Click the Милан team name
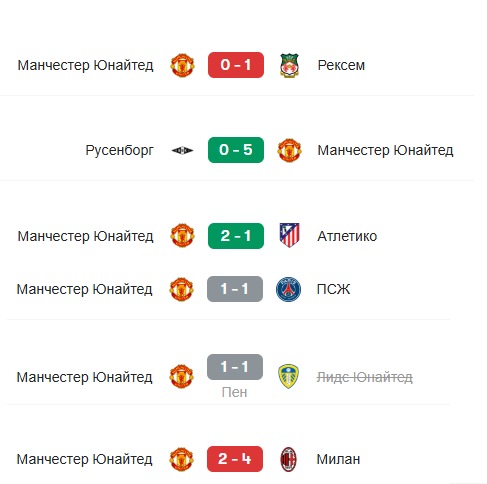Viewport: 487px width, 484px height. (x=338, y=459)
